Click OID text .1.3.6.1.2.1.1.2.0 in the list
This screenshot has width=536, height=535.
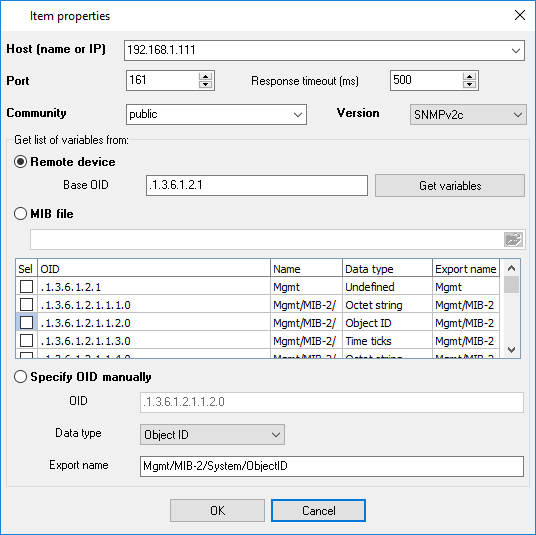85,323
